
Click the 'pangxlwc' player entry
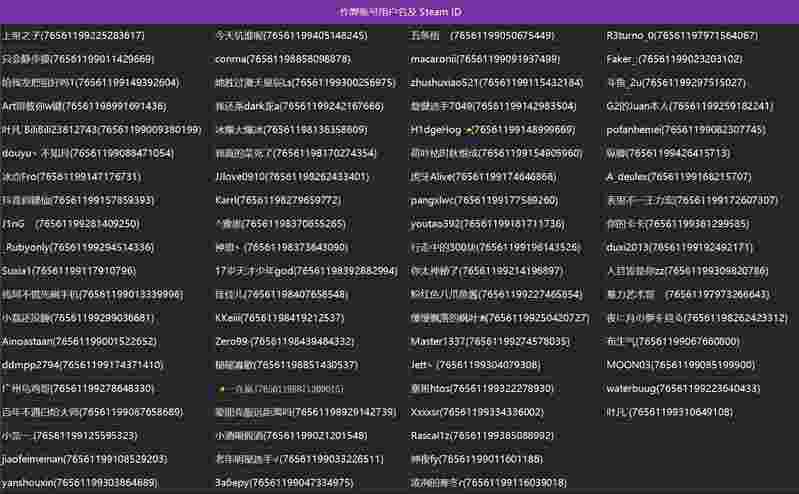[x=484, y=200]
